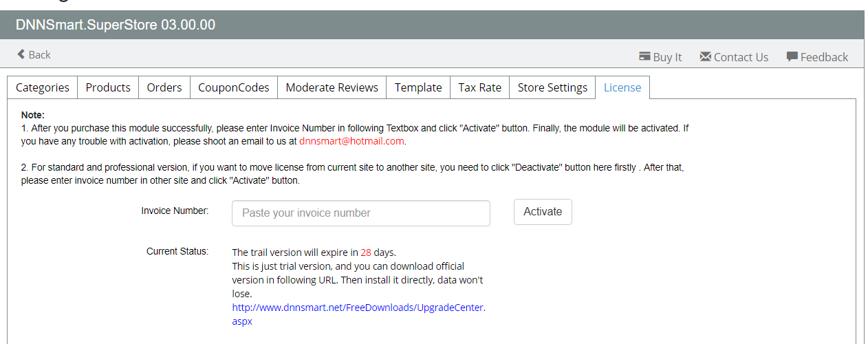
Task: Select the Store Settings tab
Action: pyautogui.click(x=552, y=87)
